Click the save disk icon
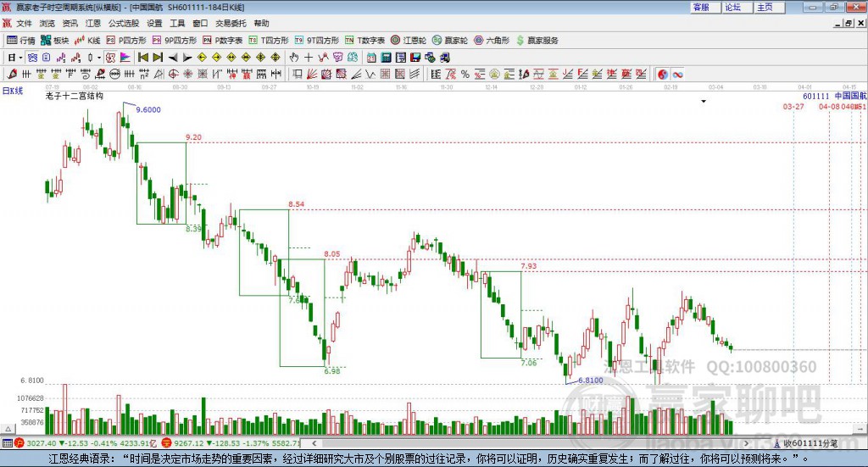This screenshot has width=868, height=467. click(415, 58)
